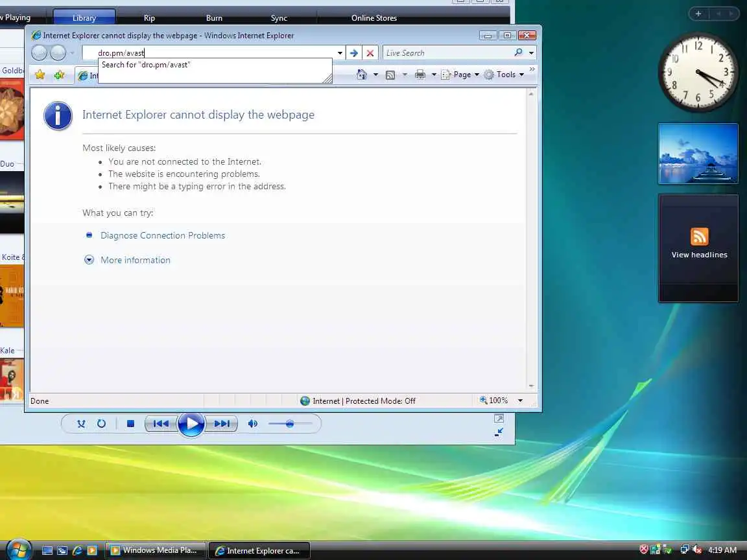747x560 pixels.
Task: Open the Feeds dropdown arrow
Action: (x=405, y=75)
